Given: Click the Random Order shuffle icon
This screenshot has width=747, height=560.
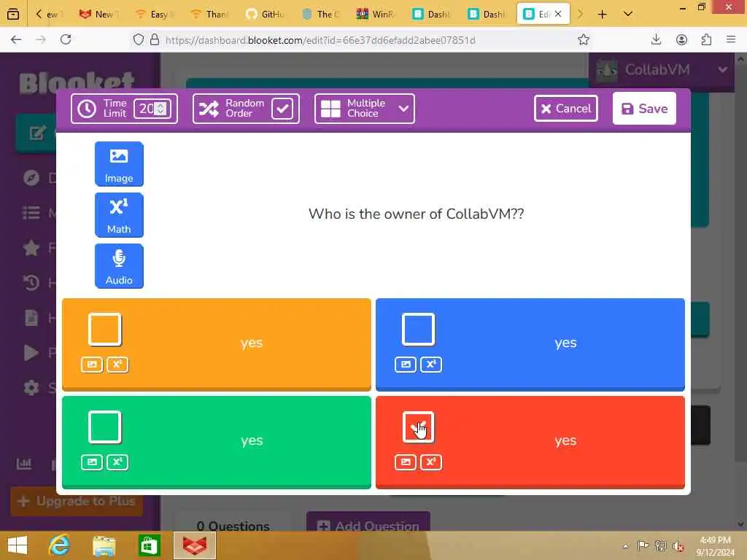Looking at the screenshot, I should pos(209,109).
